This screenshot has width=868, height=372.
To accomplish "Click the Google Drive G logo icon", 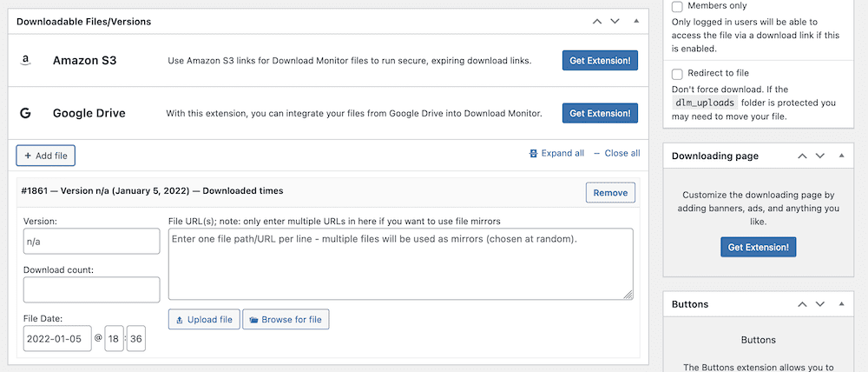I will 26,113.
